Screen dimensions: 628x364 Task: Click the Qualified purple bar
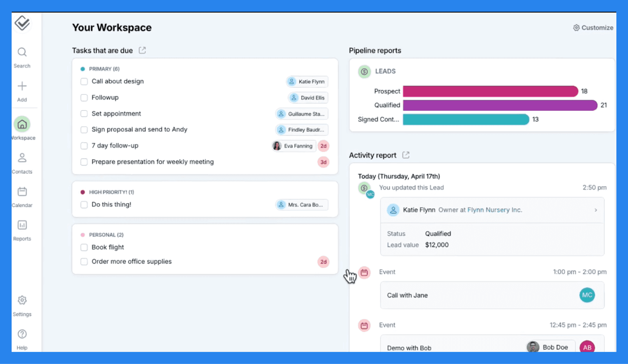click(500, 105)
